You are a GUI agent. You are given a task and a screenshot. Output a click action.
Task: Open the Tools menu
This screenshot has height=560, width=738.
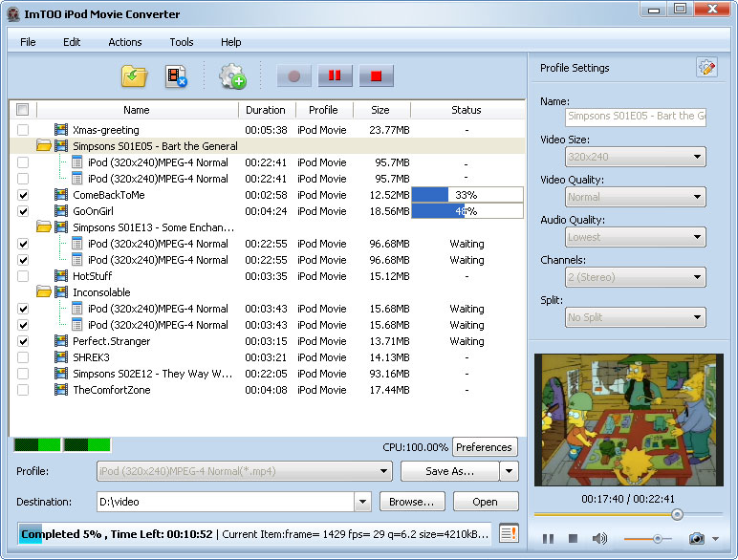pos(182,42)
